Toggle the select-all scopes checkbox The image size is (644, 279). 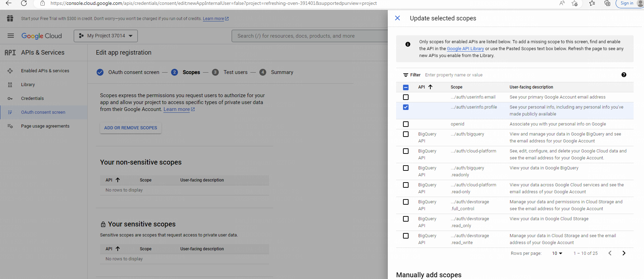click(x=406, y=87)
